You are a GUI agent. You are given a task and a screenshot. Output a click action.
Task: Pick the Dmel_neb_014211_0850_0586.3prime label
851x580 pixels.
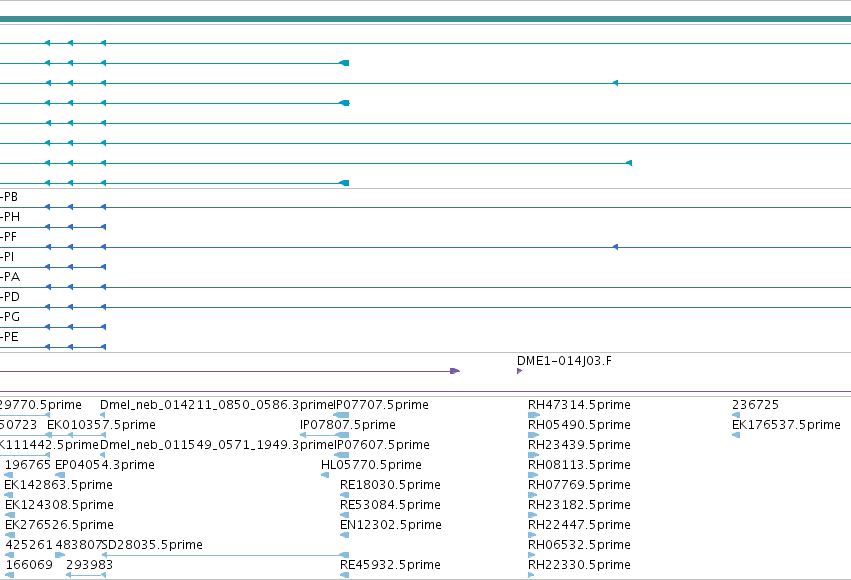[217, 405]
